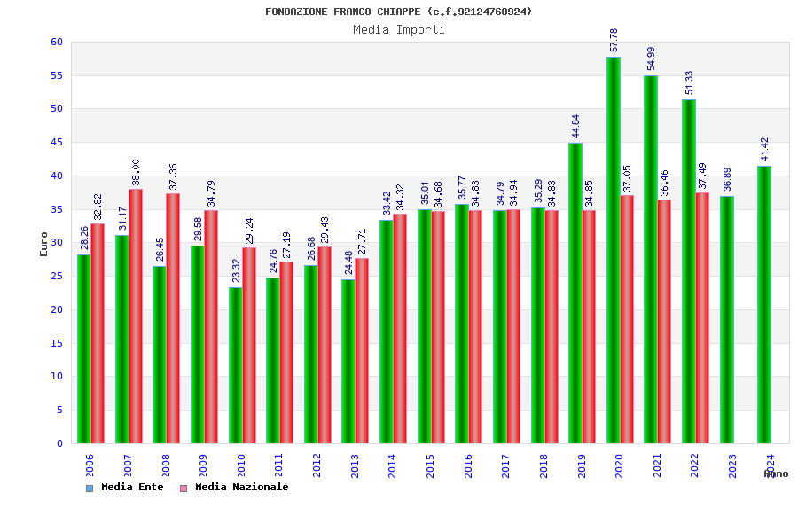This screenshot has height=532, width=798.
Task: Click the 2010 green bar labeled 23.32
Action: tap(236, 365)
